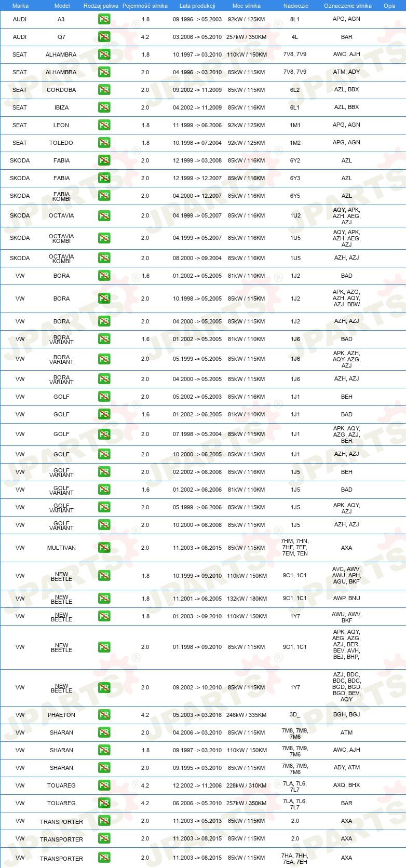Screen dimensions: 406x868
Task: Click the Rodzaj paliwa column header
Action: pyautogui.click(x=101, y=6)
